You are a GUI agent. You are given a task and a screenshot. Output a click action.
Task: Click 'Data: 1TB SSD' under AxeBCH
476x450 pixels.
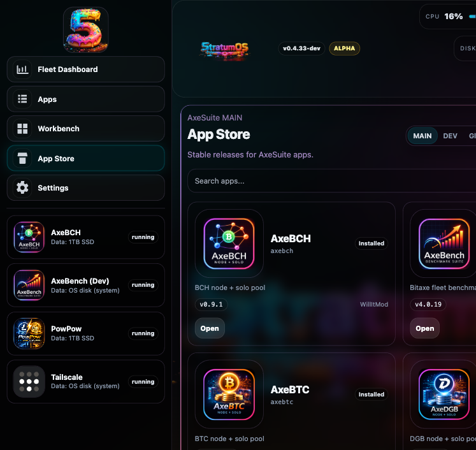pos(73,242)
